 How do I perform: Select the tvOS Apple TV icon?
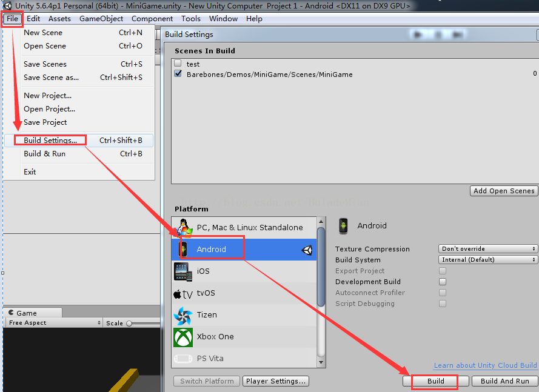[x=182, y=294]
